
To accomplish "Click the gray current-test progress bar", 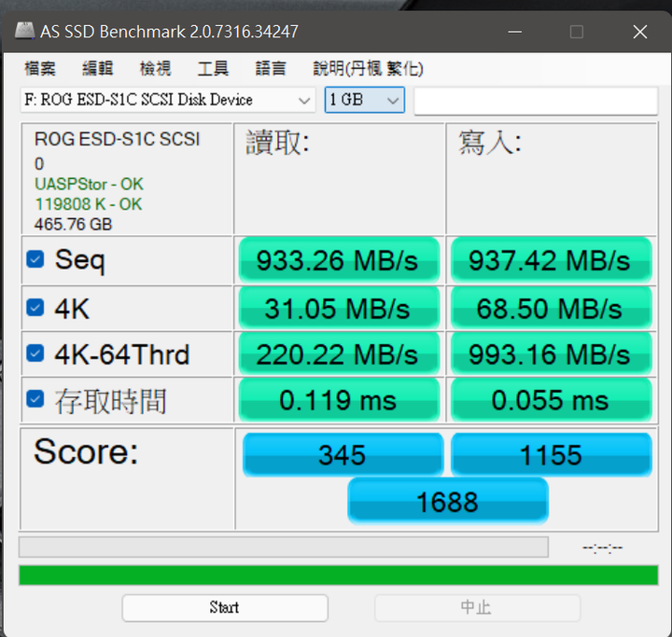I will 284,547.
